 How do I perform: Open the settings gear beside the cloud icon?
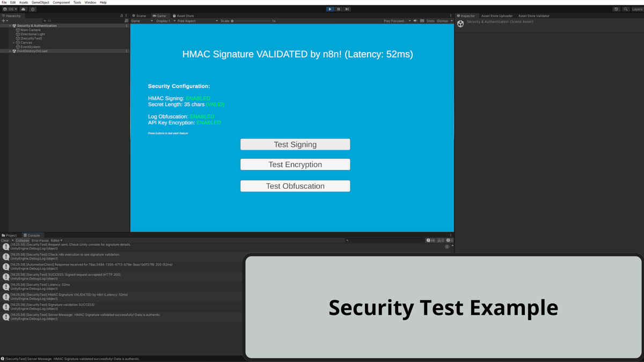pyautogui.click(x=33, y=9)
